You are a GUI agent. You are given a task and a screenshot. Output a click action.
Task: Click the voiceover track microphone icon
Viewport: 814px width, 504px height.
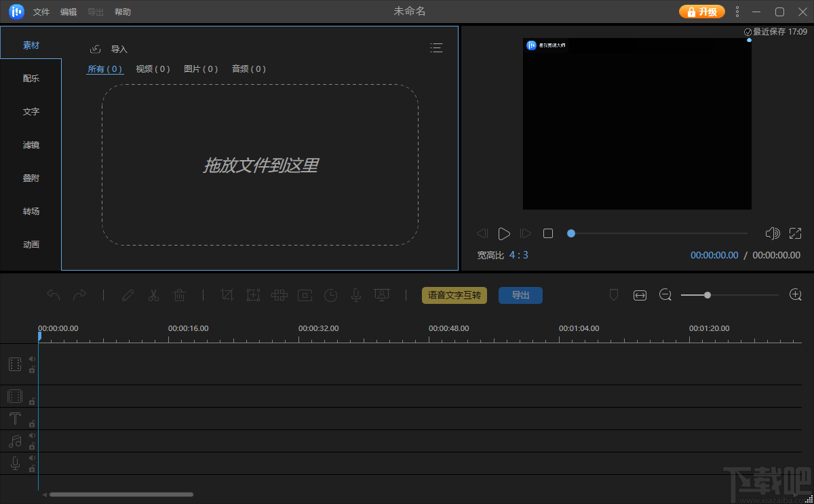(15, 463)
